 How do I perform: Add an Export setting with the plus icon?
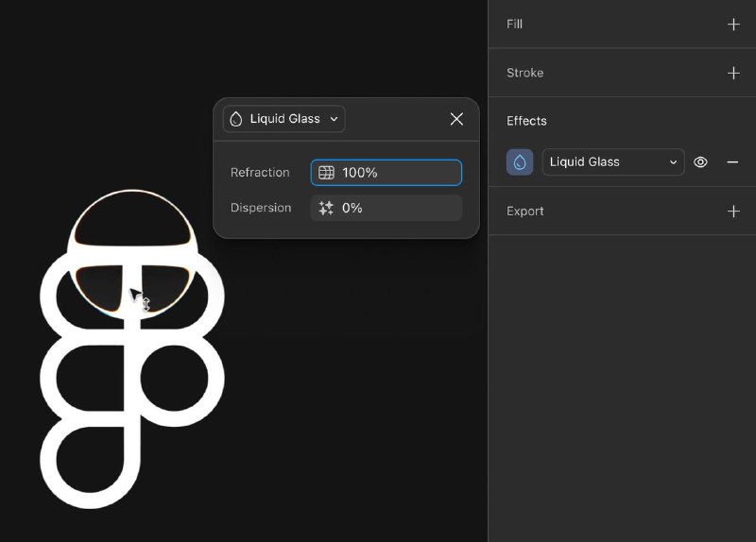click(733, 211)
